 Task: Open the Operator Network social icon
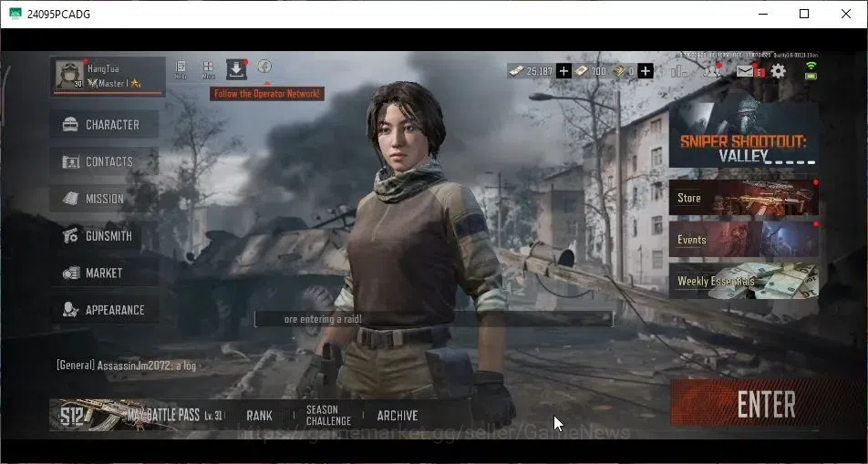(264, 67)
